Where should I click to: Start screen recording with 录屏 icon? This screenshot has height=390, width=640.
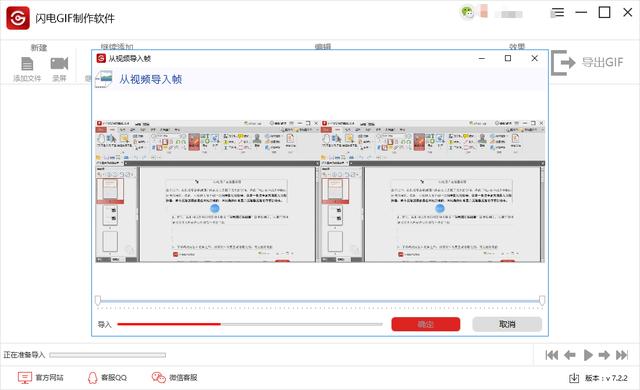point(59,64)
